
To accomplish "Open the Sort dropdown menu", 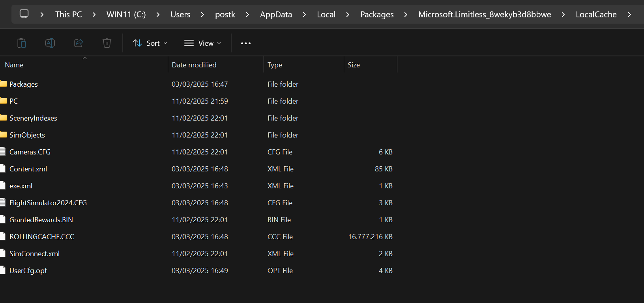I will click(150, 43).
